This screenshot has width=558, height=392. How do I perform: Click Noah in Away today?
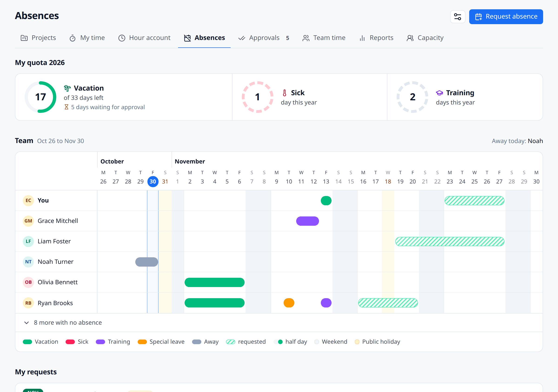click(535, 141)
